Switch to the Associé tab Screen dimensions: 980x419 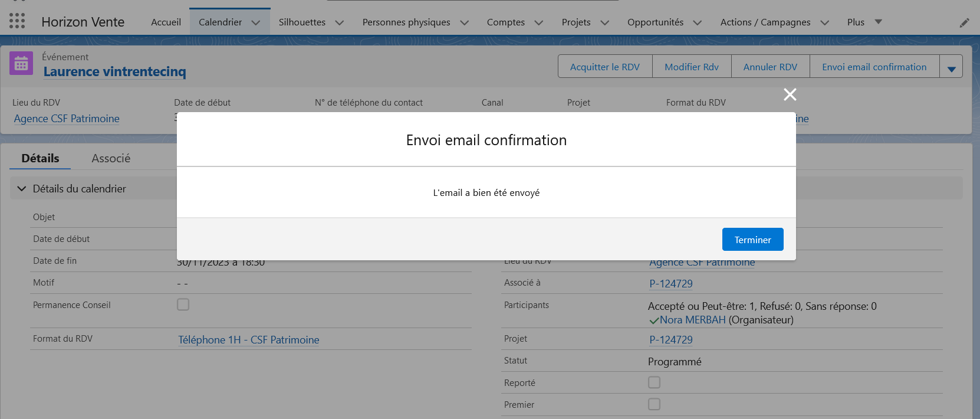coord(111,158)
